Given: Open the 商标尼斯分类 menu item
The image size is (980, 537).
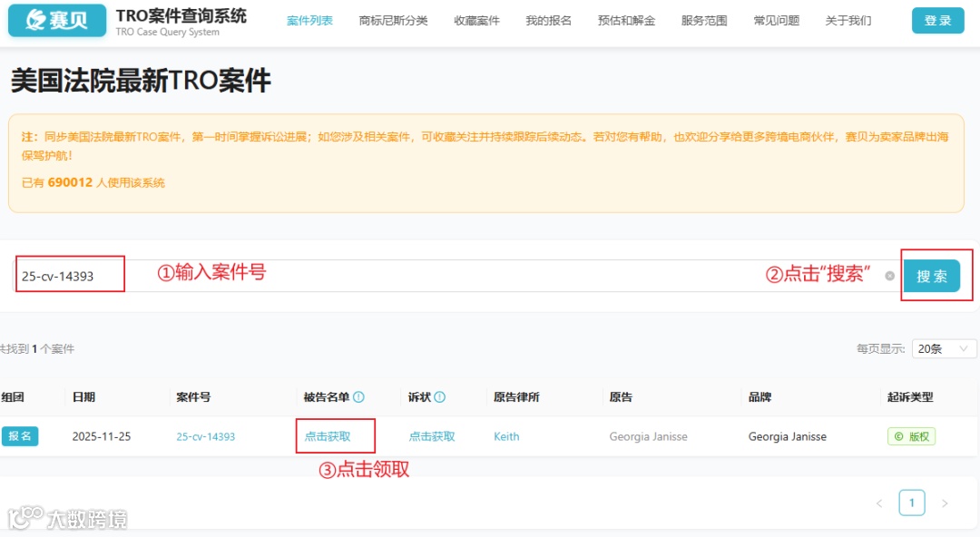Looking at the screenshot, I should point(393,21).
